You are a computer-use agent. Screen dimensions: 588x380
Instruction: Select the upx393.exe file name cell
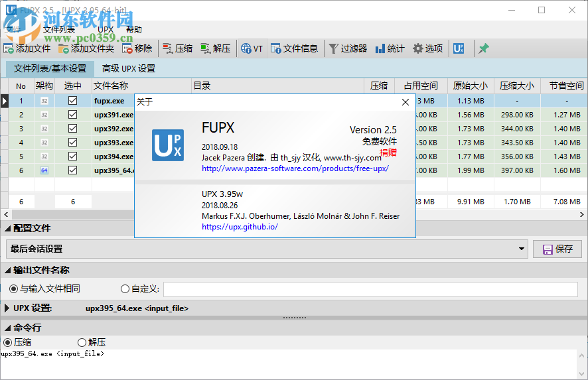(x=113, y=143)
